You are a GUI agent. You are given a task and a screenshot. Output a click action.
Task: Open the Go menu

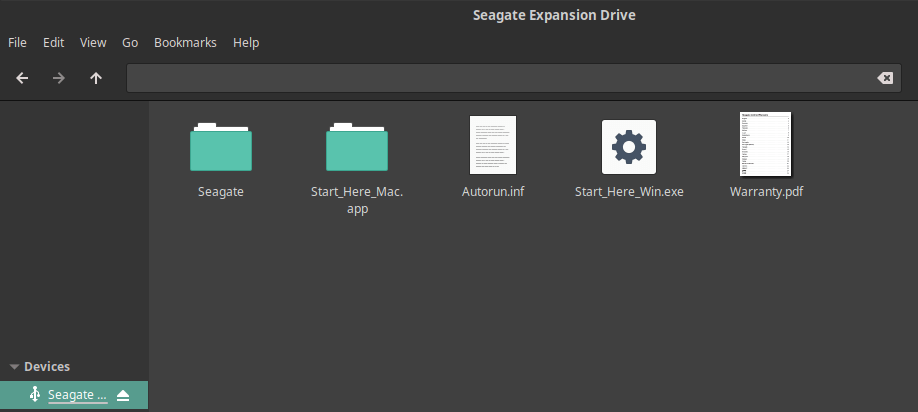coord(130,43)
